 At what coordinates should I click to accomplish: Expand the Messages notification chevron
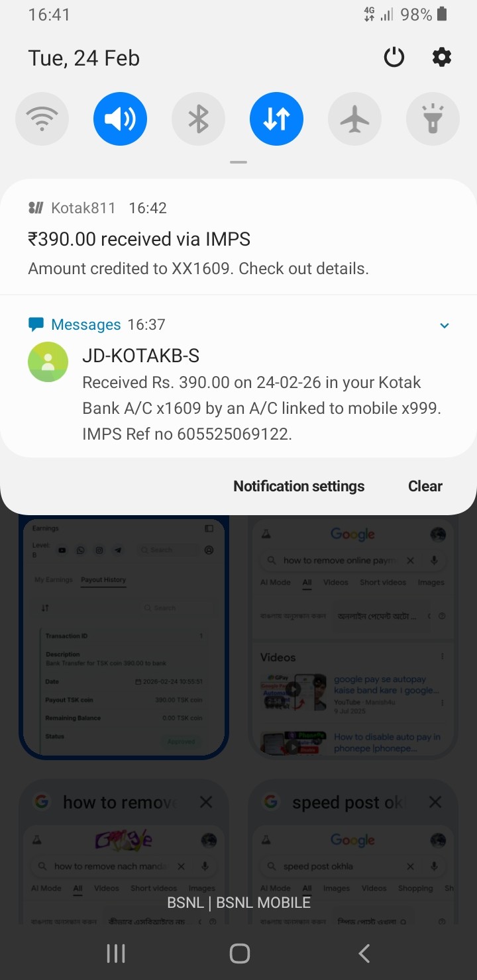(x=445, y=325)
